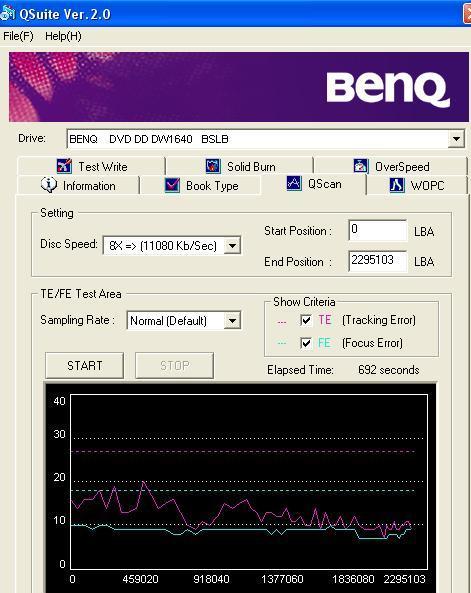Click the '(Focus Error)' label
This screenshot has height=593, width=471.
pos(372,343)
